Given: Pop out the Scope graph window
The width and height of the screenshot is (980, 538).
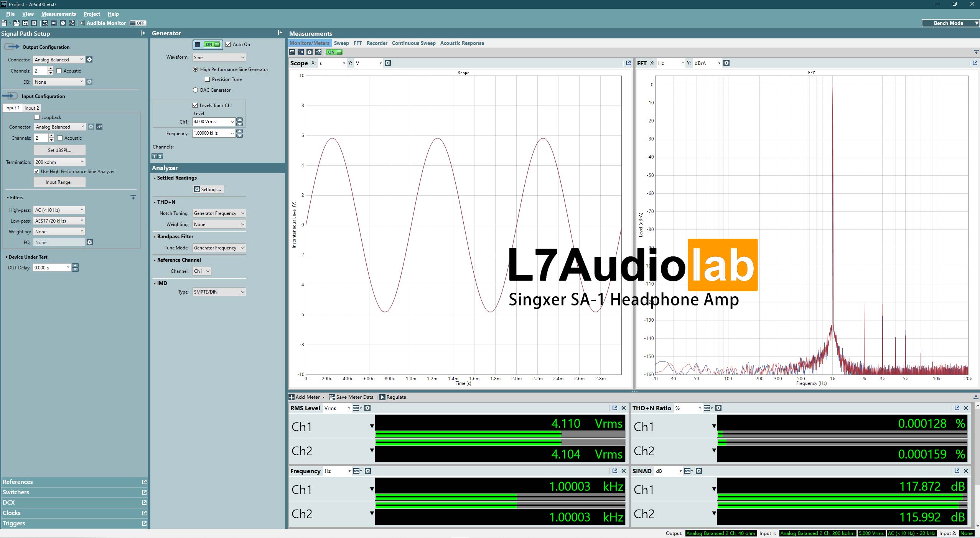Looking at the screenshot, I should tap(628, 63).
